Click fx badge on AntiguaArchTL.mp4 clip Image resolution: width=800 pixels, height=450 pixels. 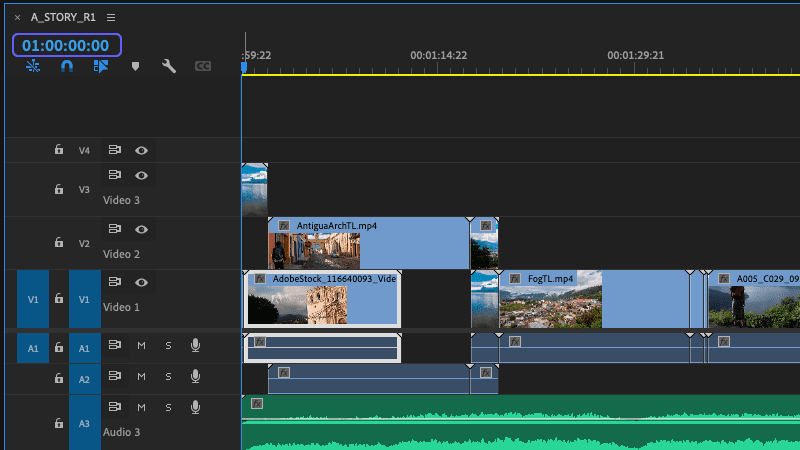284,226
